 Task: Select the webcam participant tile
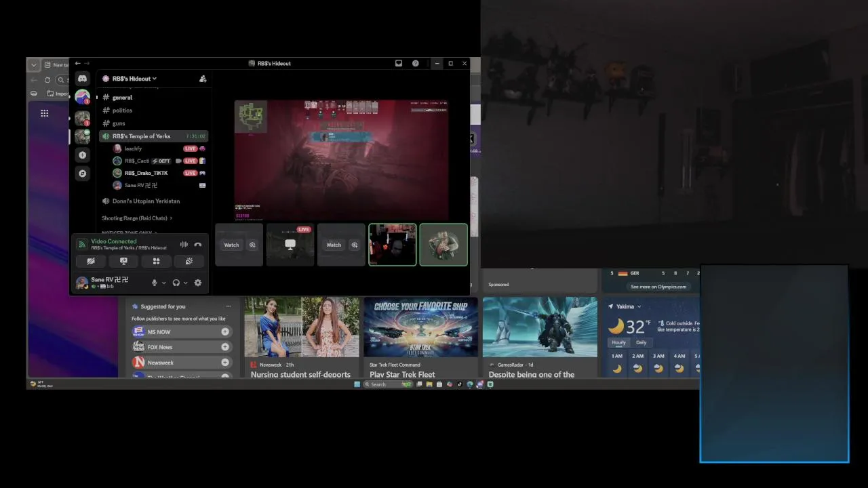click(393, 245)
